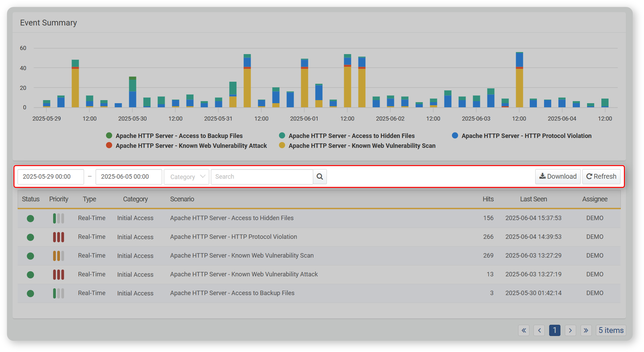Click the hits value 266
The width and height of the screenshot is (644, 352).
[x=488, y=237]
